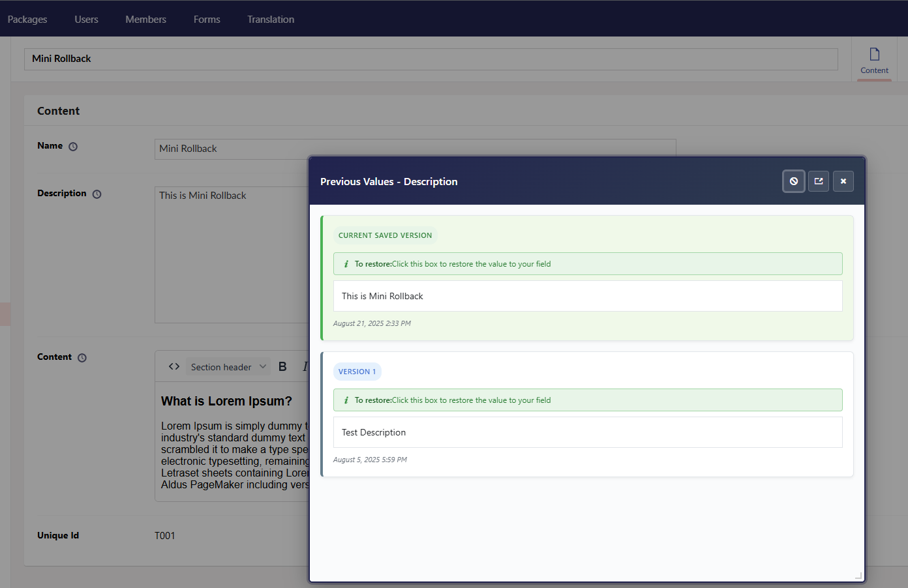Select the Content icon in the right sidebar
The image size is (908, 588).
point(874,59)
